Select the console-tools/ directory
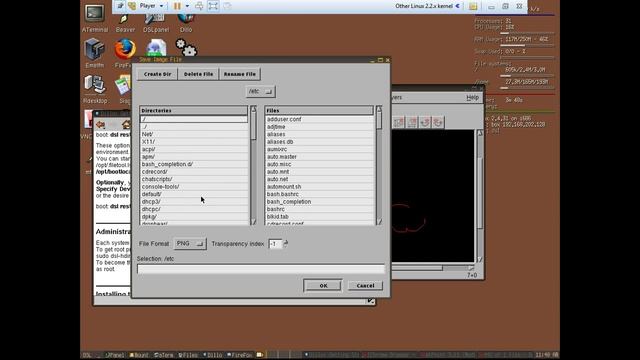This screenshot has width=640, height=360. (193, 187)
